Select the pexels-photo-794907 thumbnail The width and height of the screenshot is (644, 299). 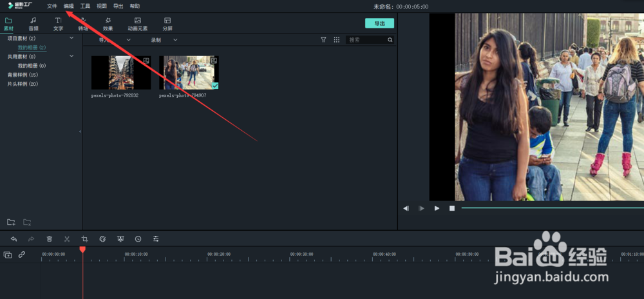(x=189, y=73)
